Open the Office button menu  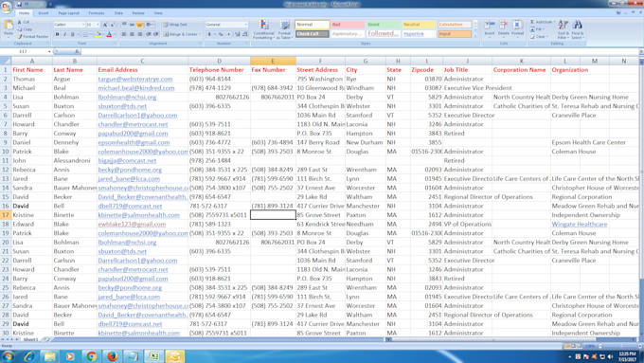7,7
